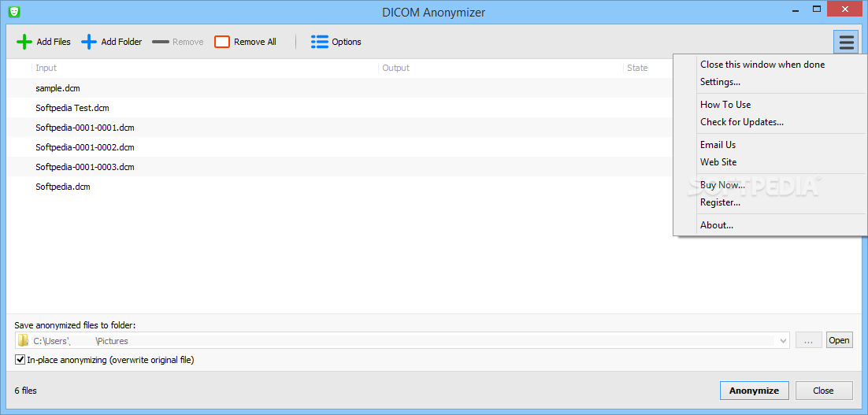Screen dimensions: 868x415
Task: Toggle In-place anonymizing checkbox
Action: pyautogui.click(x=20, y=360)
